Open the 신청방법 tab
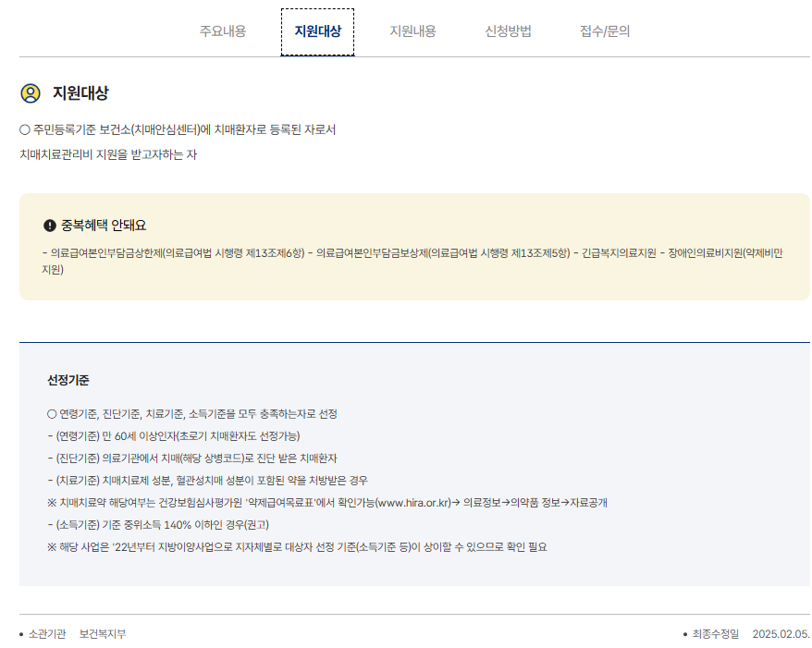Screen dimensions: 812x648 tap(508, 31)
